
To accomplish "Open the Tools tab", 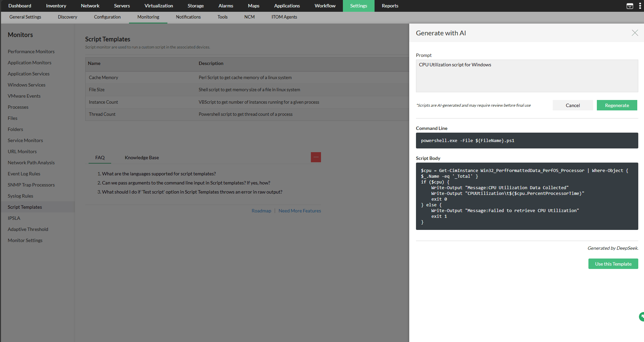I will [x=222, y=17].
